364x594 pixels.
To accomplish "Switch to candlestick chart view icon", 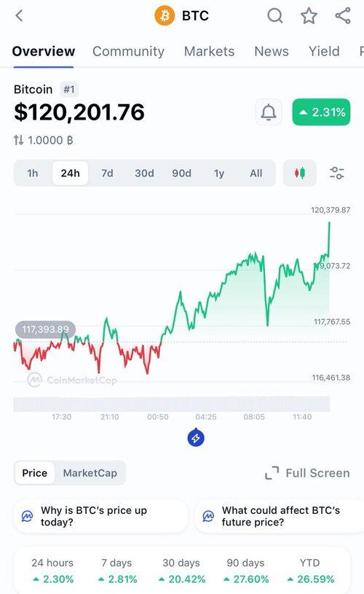I will (300, 173).
